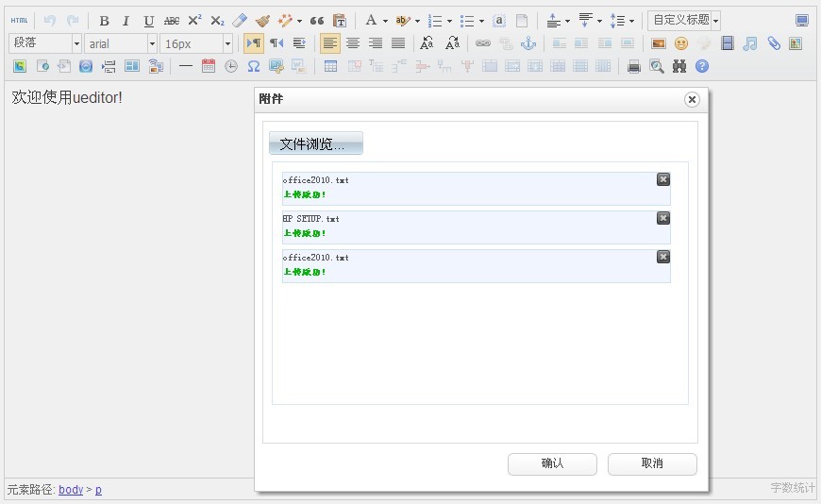Switch to HTML source view
The width and height of the screenshot is (821, 504).
(20, 21)
